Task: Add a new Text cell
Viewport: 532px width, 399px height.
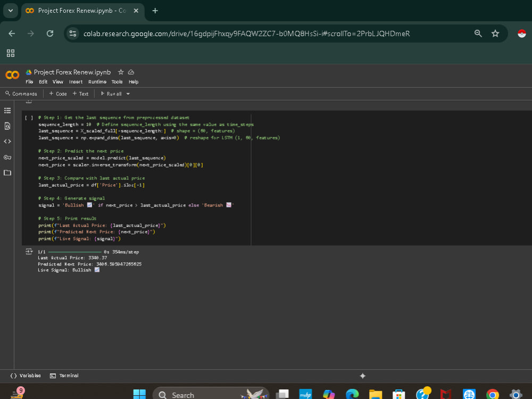Action: [x=80, y=94]
